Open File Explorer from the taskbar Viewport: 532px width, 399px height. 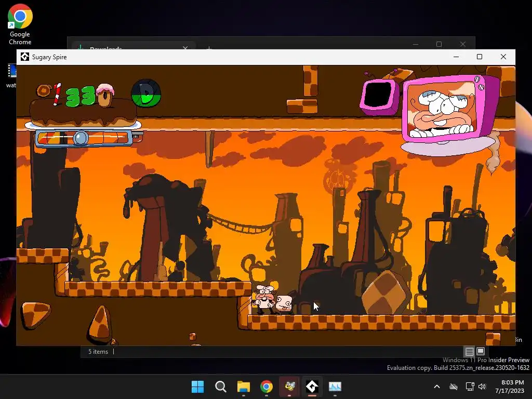244,387
